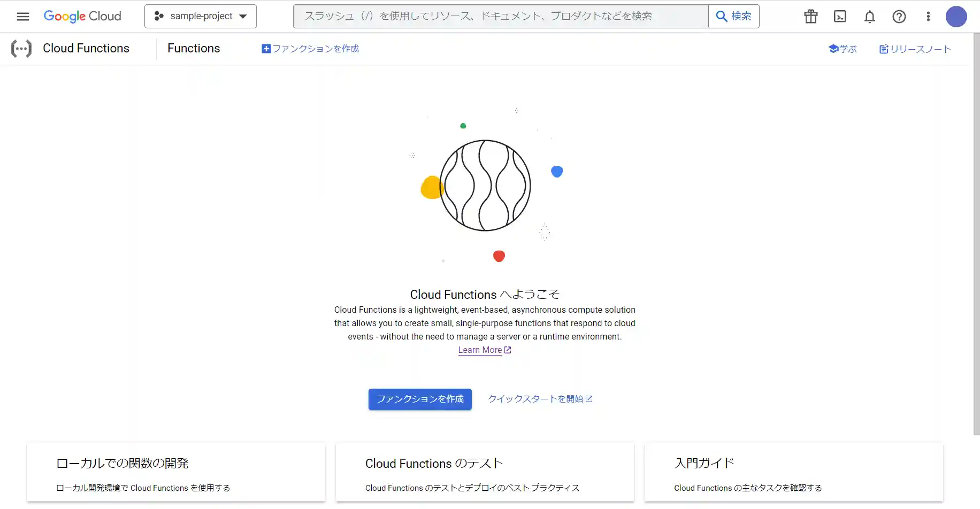Click the 検索 search button
Screen dimensions: 980x509
pos(734,16)
